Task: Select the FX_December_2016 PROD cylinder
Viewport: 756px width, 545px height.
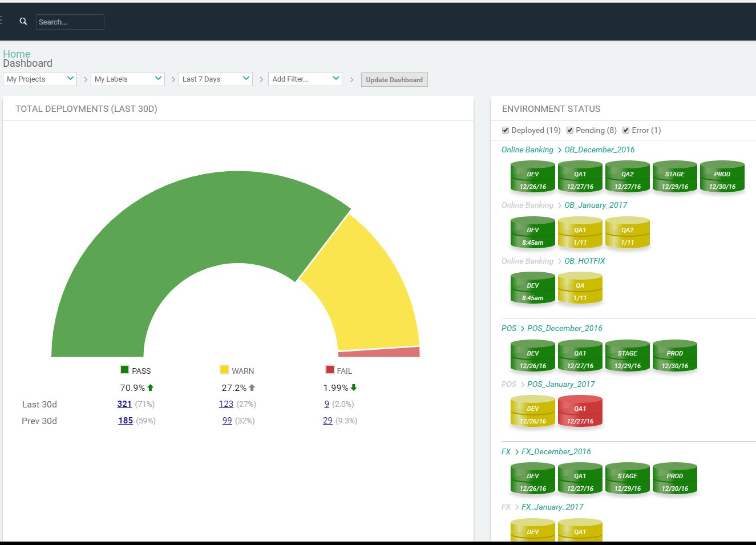Action: tap(674, 479)
